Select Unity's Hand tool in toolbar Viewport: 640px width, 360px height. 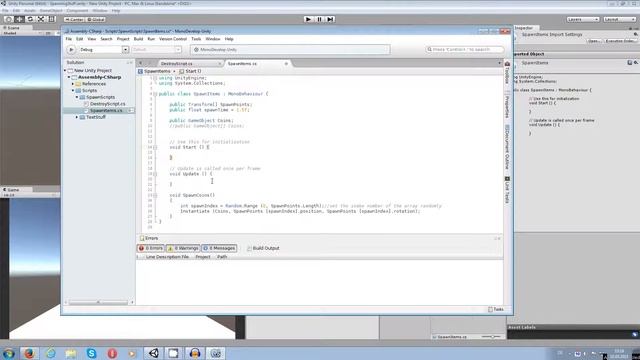click(8, 19)
